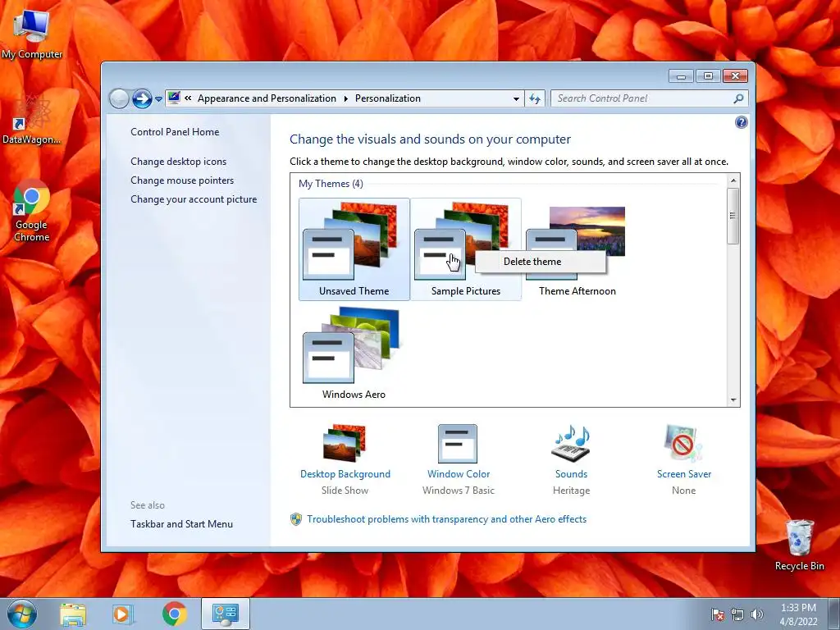840x630 pixels.
Task: Click the Sounds link
Action: click(571, 474)
